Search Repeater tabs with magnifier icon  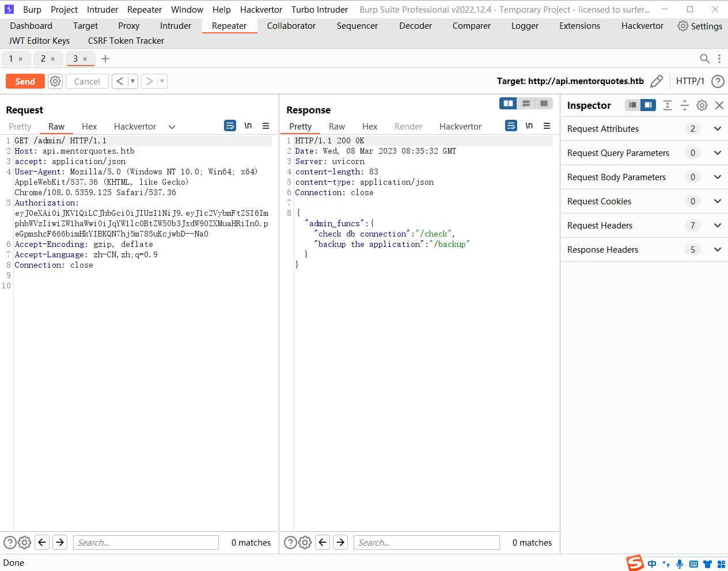704,59
